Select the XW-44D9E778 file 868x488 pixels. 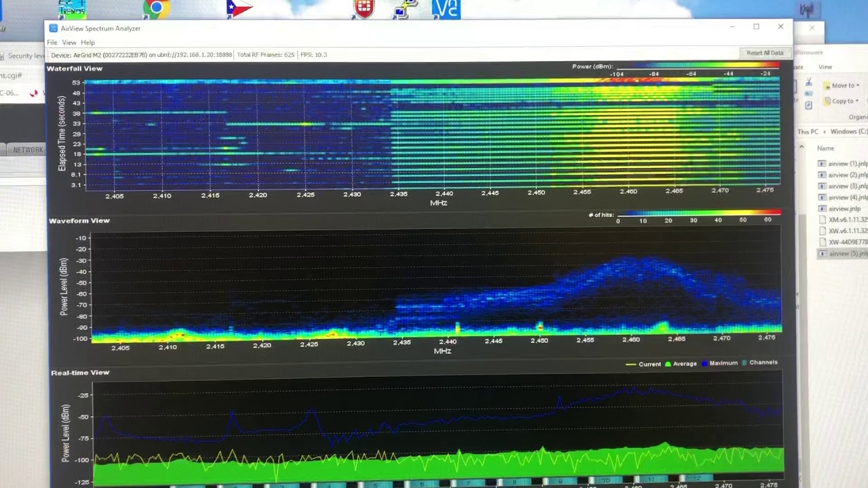pyautogui.click(x=843, y=242)
